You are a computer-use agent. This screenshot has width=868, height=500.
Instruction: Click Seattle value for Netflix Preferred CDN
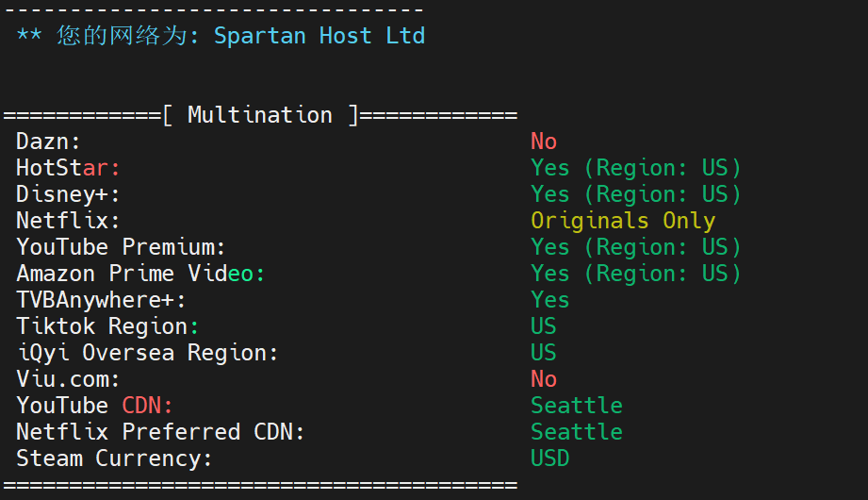point(576,432)
